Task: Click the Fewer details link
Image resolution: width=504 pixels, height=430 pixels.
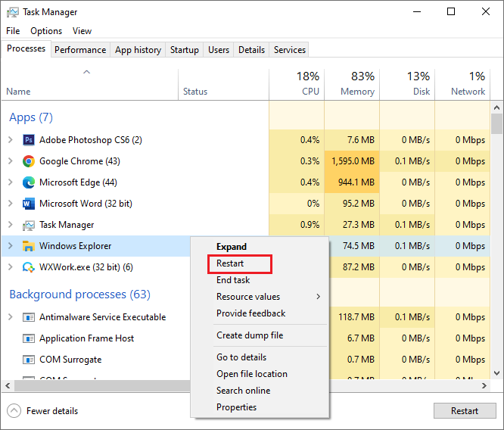Action: click(x=52, y=411)
